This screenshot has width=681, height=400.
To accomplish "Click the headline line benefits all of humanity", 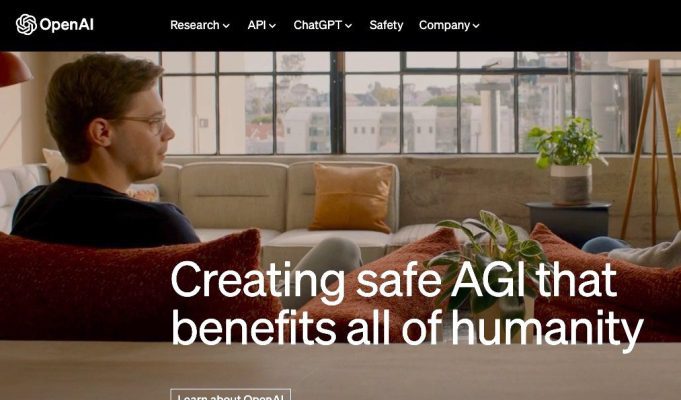I will pyautogui.click(x=407, y=327).
